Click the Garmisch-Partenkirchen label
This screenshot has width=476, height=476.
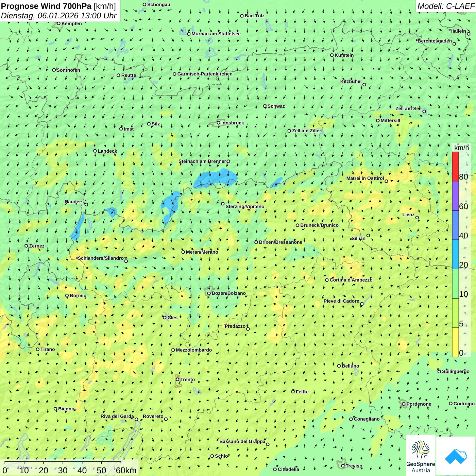coord(205,74)
